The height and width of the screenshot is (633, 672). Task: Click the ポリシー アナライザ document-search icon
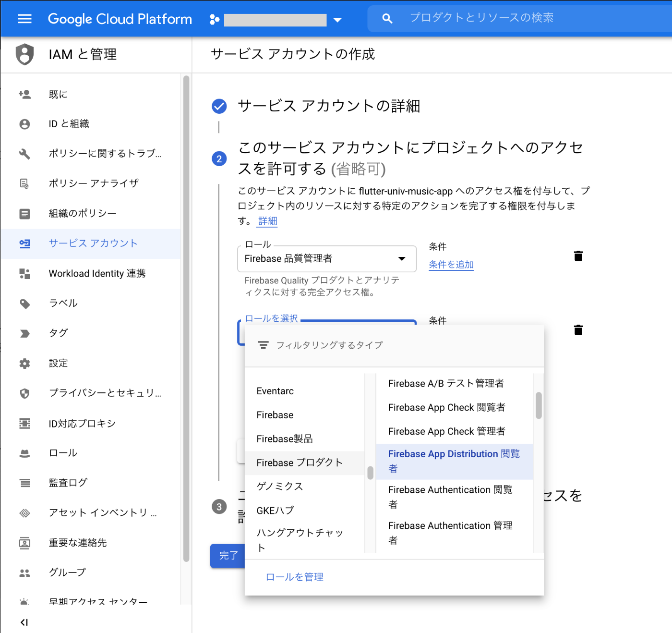tap(24, 183)
